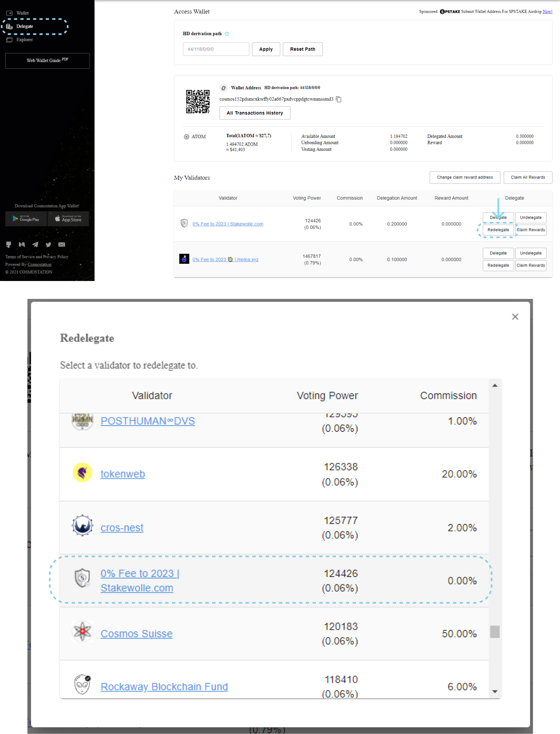Open the GitHub icon link in sidebar
This screenshot has width=560, height=734.
coord(9,244)
